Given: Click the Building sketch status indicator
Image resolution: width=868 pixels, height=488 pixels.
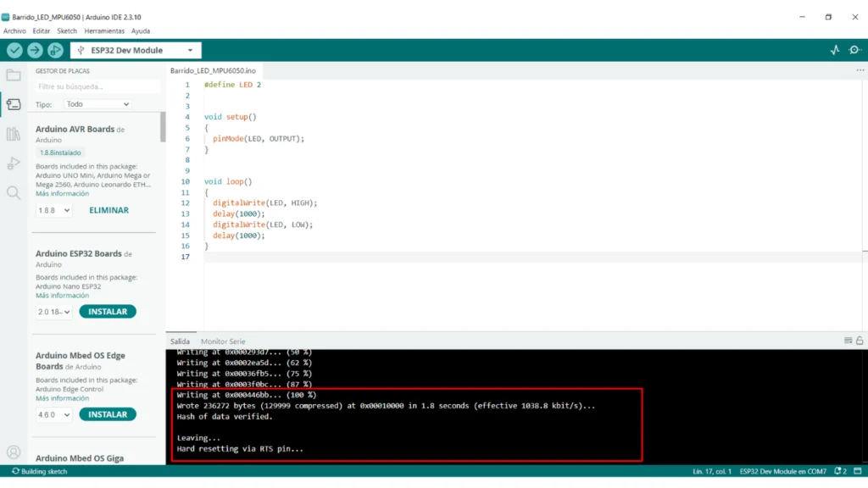Looking at the screenshot, I should [39, 471].
